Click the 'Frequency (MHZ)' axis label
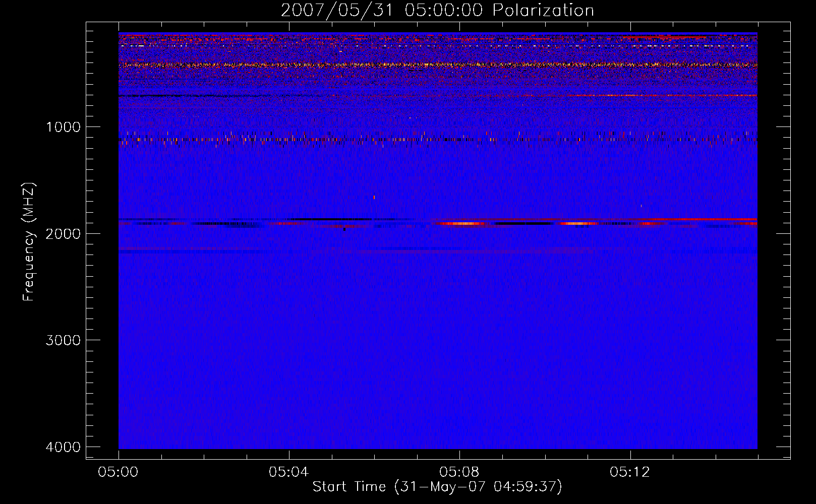Screen dimensions: 816x504 [x=29, y=242]
